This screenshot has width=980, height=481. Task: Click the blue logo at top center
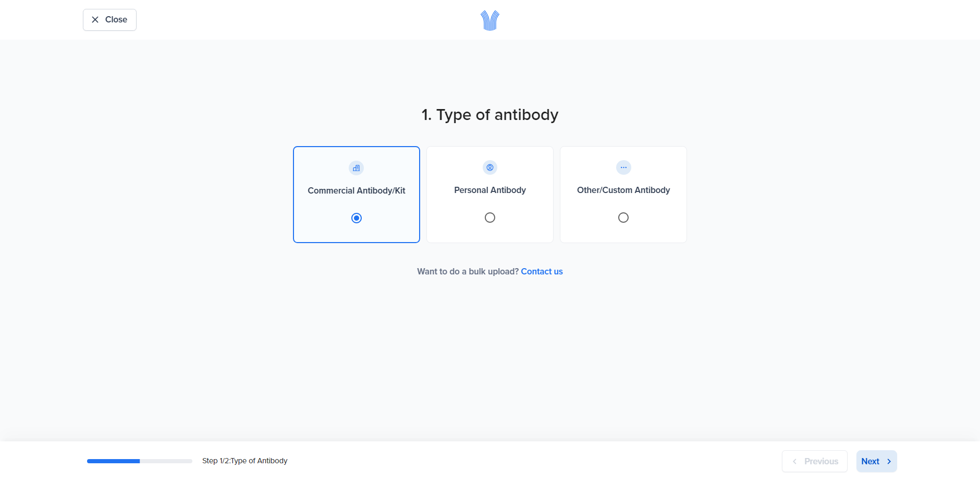point(490,20)
